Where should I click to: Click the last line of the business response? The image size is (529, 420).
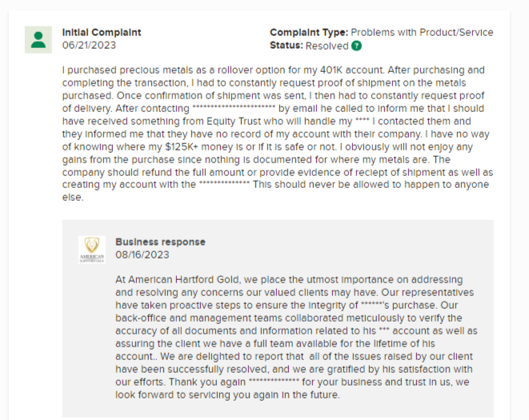pyautogui.click(x=227, y=395)
